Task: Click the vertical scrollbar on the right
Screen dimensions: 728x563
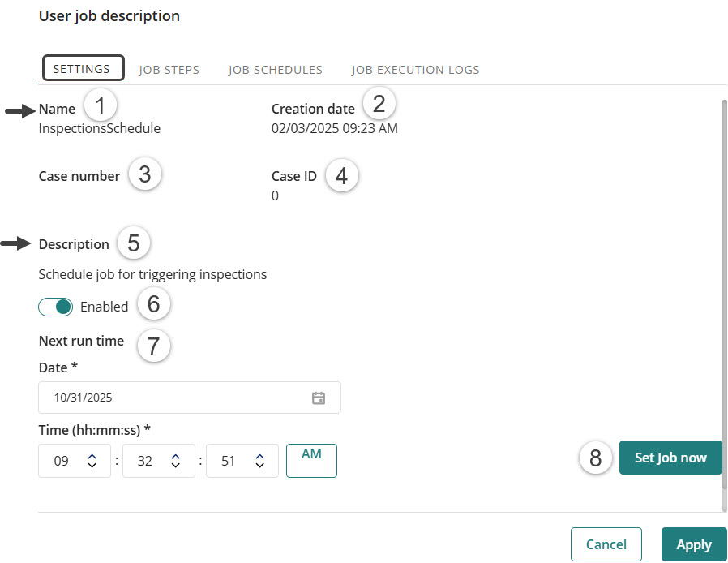Action: pos(722,243)
